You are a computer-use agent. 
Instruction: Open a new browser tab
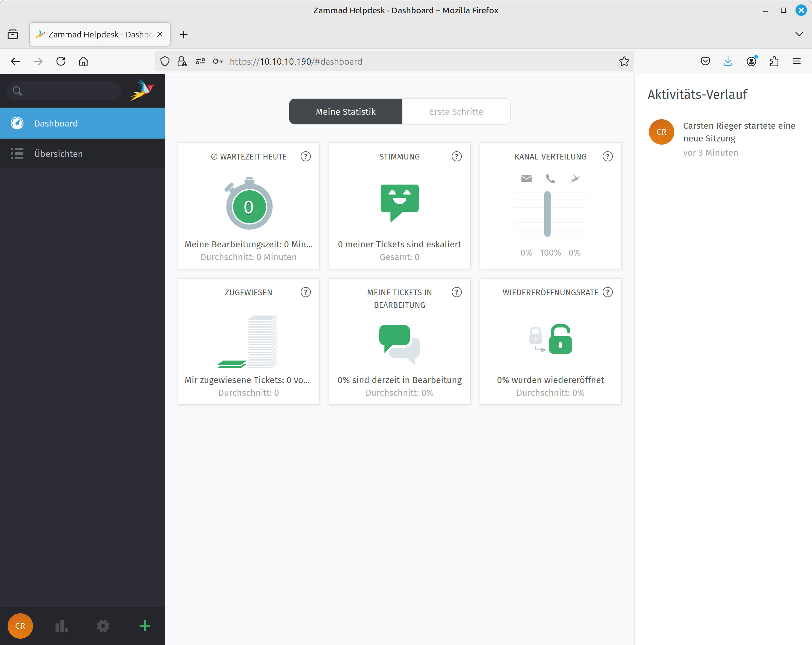[184, 35]
